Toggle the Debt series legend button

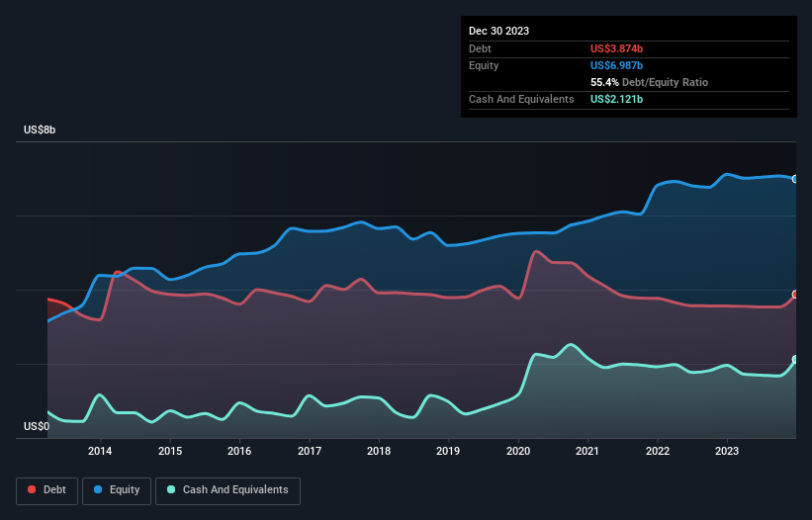(x=47, y=490)
